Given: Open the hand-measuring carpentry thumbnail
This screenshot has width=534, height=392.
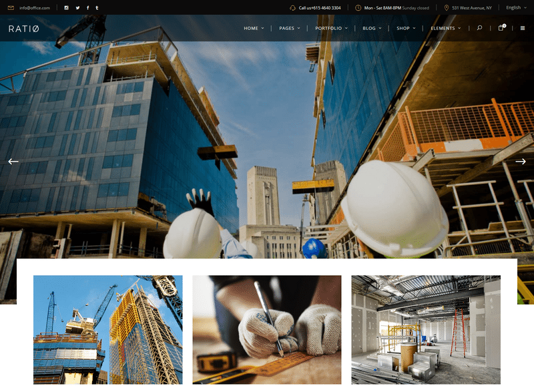Looking at the screenshot, I should tap(266, 329).
